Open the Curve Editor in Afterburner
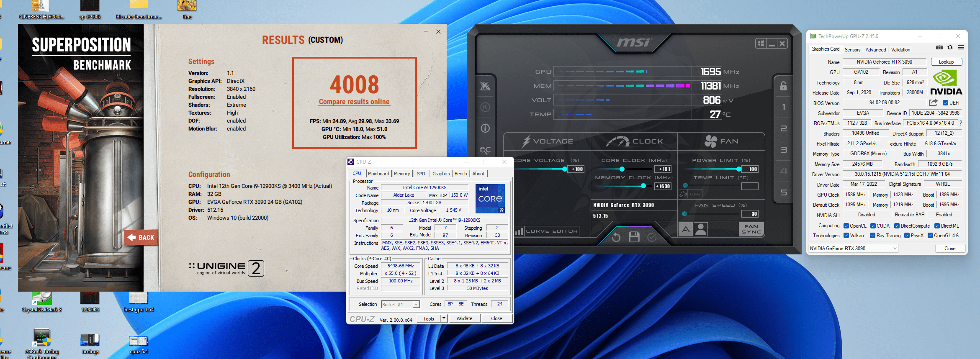The image size is (980, 359). pos(547,231)
